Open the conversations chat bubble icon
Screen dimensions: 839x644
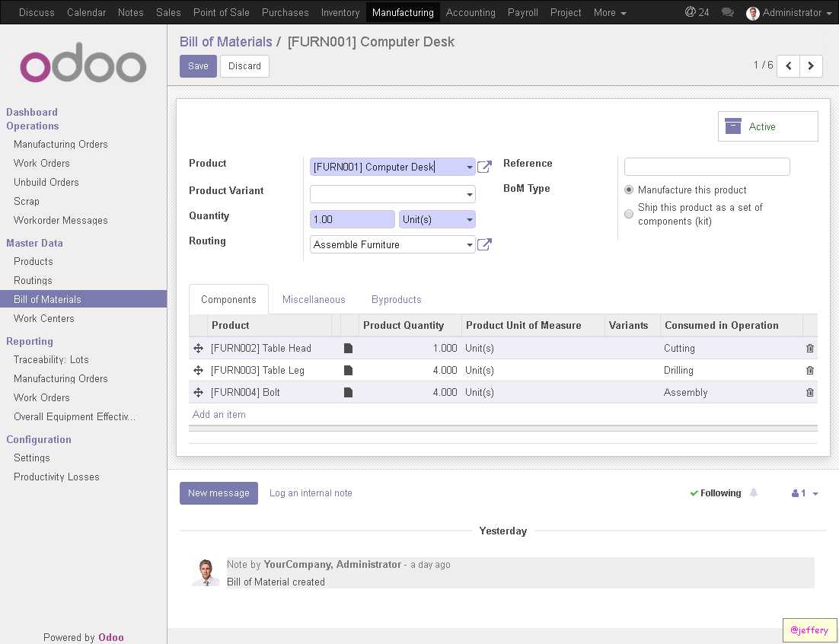pos(727,11)
